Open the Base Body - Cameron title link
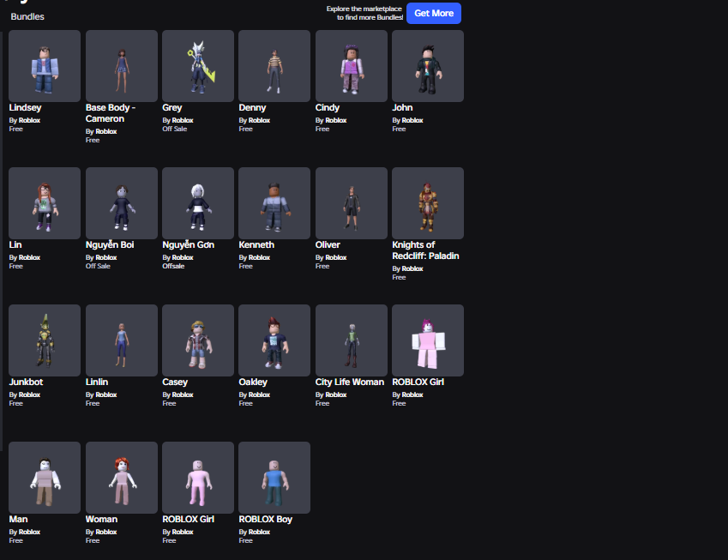This screenshot has width=728, height=560. [111, 113]
